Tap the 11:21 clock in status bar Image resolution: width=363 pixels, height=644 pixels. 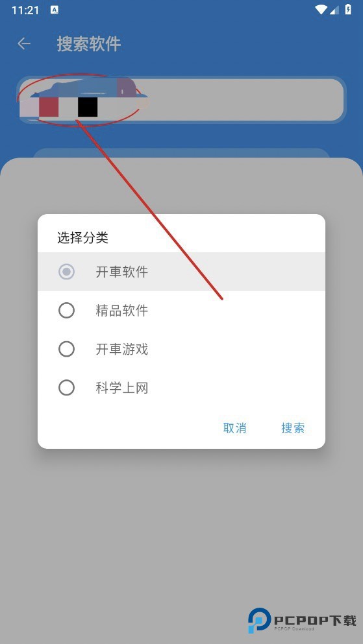pyautogui.click(x=25, y=10)
